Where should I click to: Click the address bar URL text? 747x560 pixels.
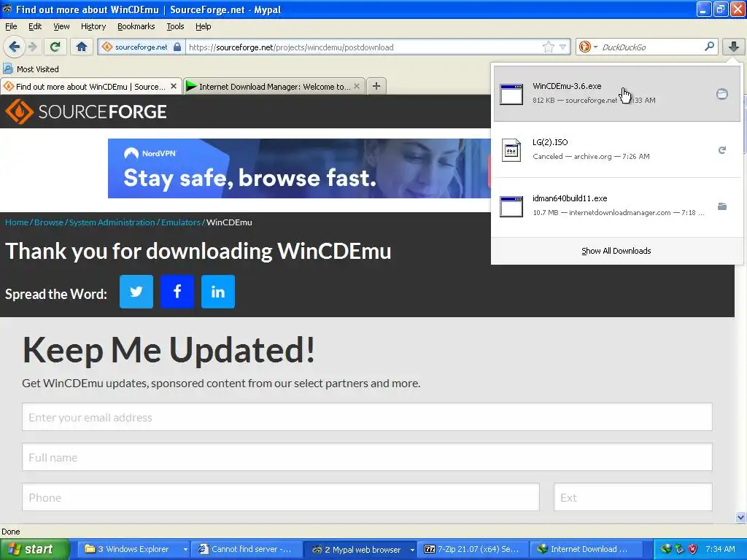click(291, 47)
